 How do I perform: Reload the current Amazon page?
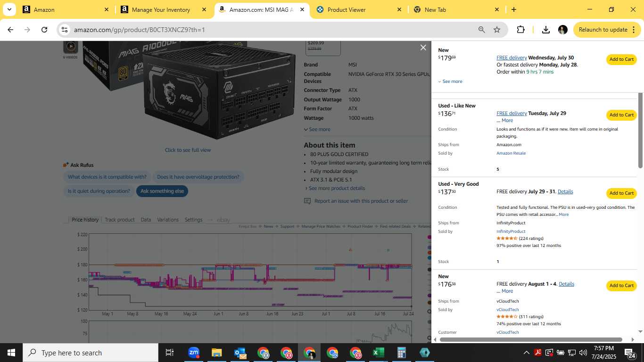click(44, 30)
